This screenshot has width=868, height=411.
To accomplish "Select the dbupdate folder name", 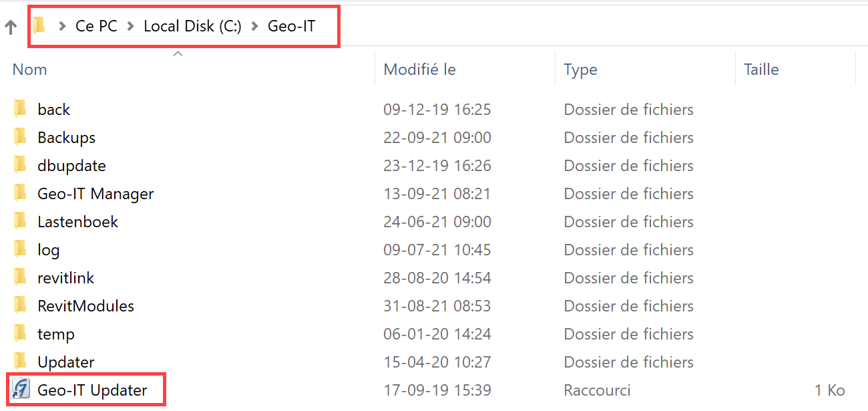I will [71, 166].
